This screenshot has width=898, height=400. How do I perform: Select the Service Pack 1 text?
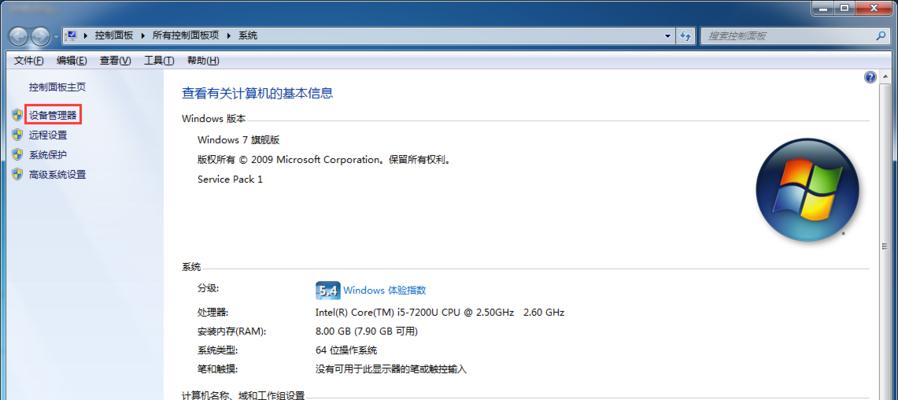click(x=230, y=179)
